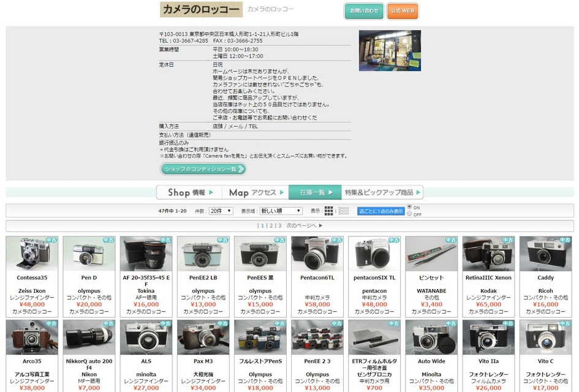Open the 特集&ピックアップ商品 tab
The height and width of the screenshot is (392, 579).
click(x=382, y=192)
